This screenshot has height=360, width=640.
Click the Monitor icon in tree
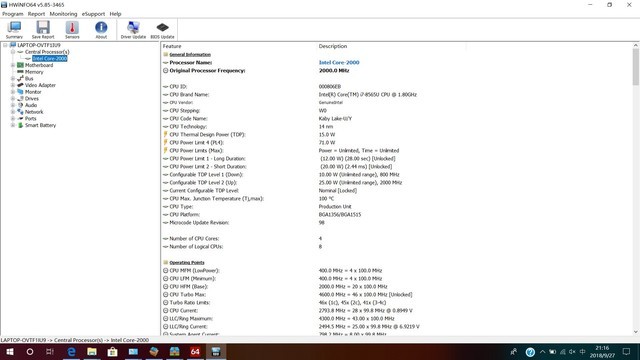[20, 92]
